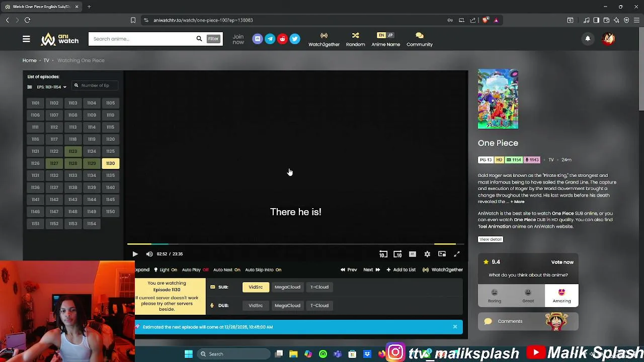The image size is (644, 362).
Task: Select the DUB VidSrc server
Action: click(x=256, y=306)
